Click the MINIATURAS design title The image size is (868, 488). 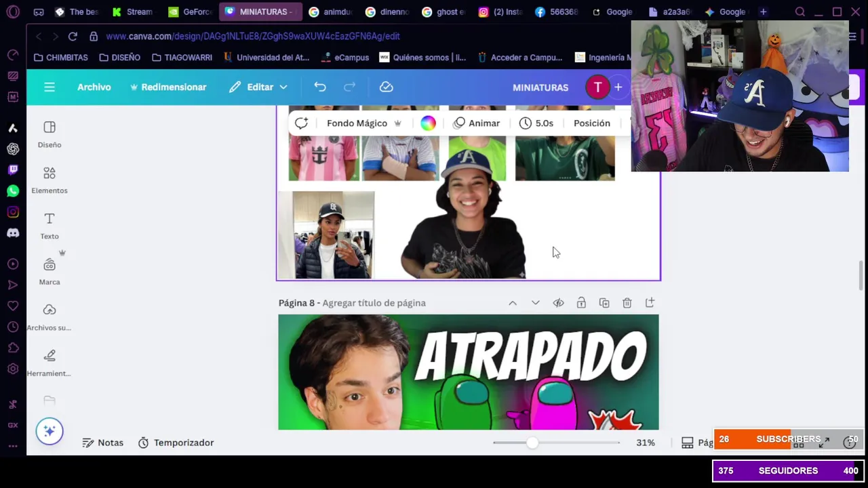[540, 87]
